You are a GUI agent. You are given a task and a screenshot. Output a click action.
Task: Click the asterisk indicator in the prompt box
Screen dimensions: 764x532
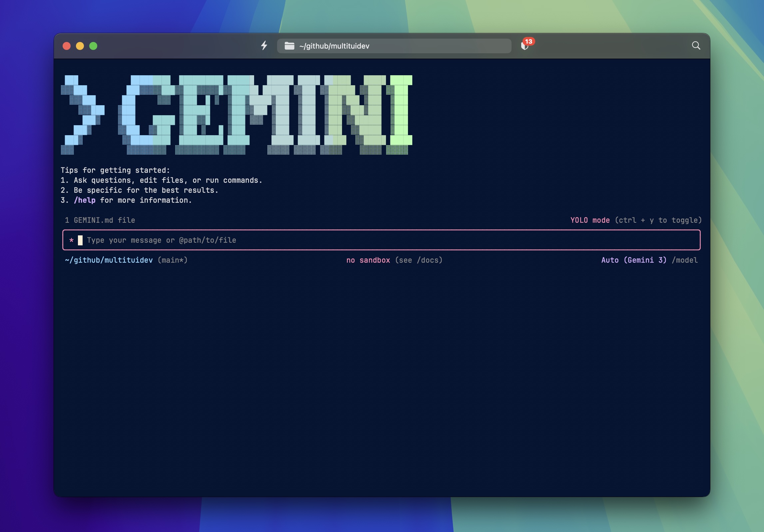(71, 240)
